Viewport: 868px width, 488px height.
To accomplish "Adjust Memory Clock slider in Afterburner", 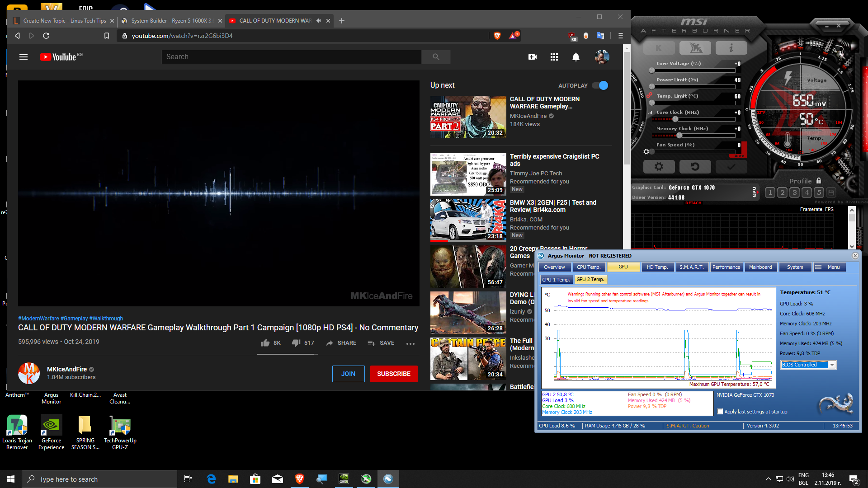I will tap(679, 136).
